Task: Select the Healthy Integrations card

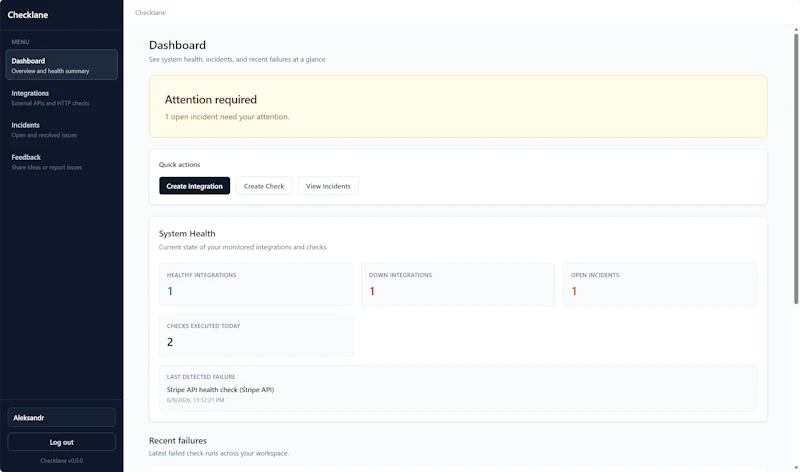Action: (256, 284)
